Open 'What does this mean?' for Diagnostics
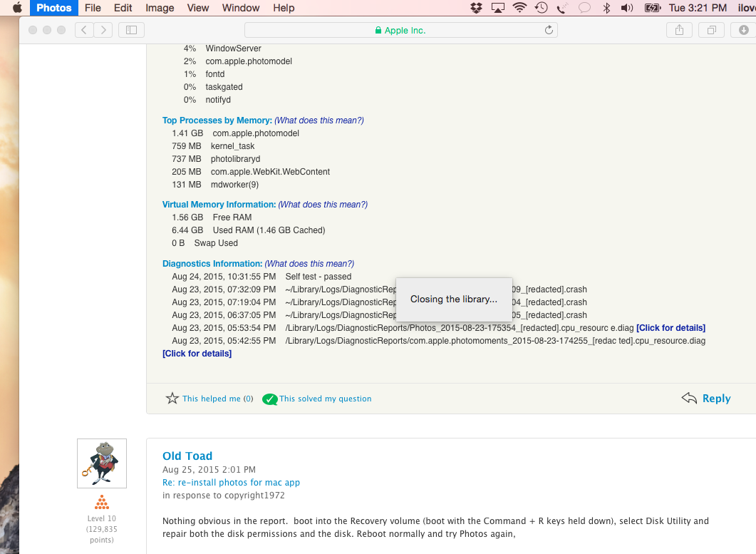The image size is (756, 554). pyautogui.click(x=309, y=264)
